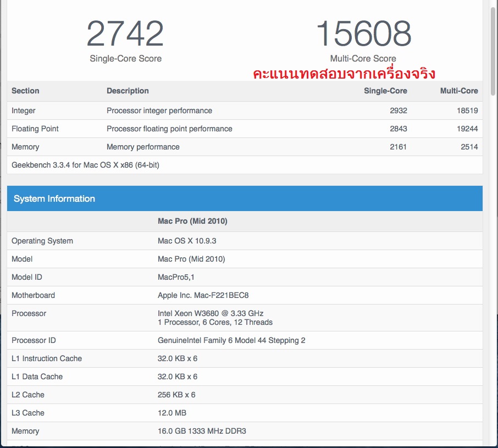Click 'Memory performance' description

[x=143, y=147]
